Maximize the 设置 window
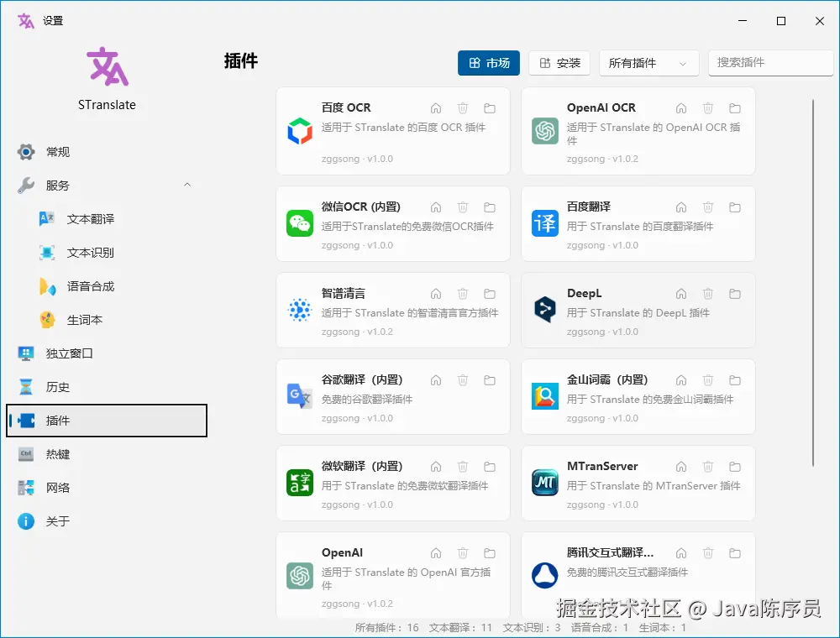The height and width of the screenshot is (638, 840). point(781,21)
